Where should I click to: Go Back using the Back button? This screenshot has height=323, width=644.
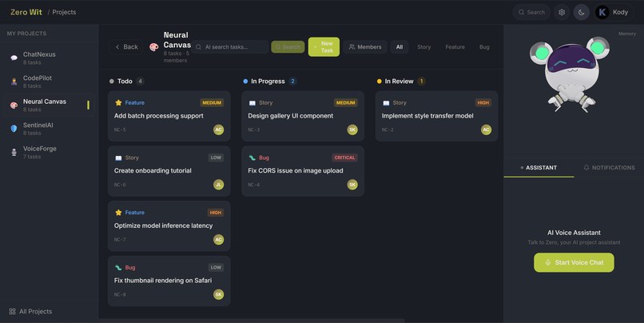[126, 47]
